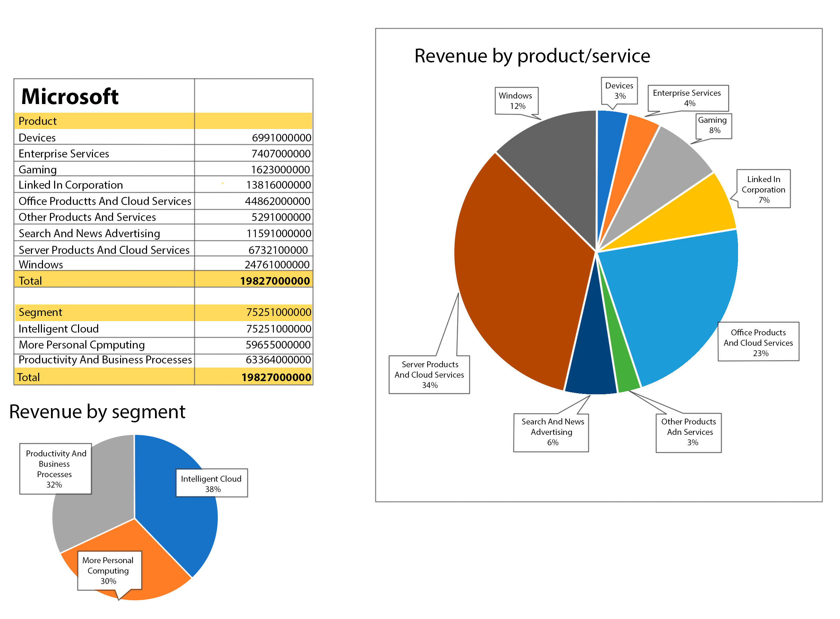
Task: Click Other Products And Services table row
Action: [x=163, y=217]
